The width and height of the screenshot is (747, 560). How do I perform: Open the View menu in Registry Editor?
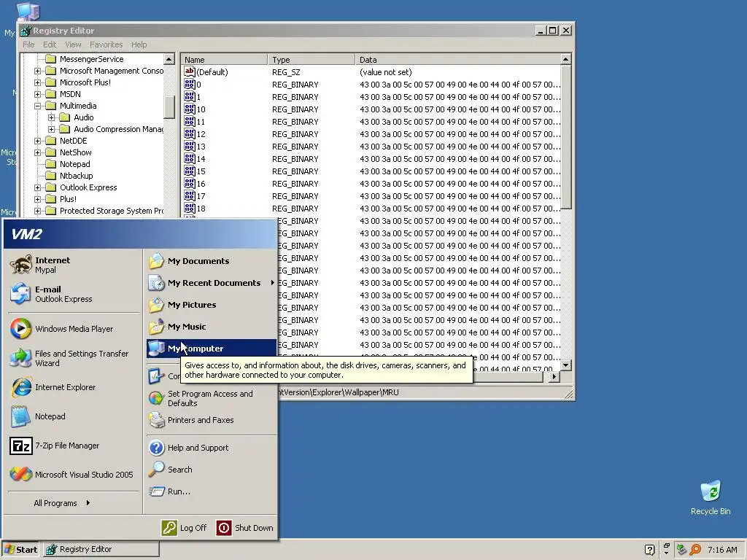[x=73, y=44]
